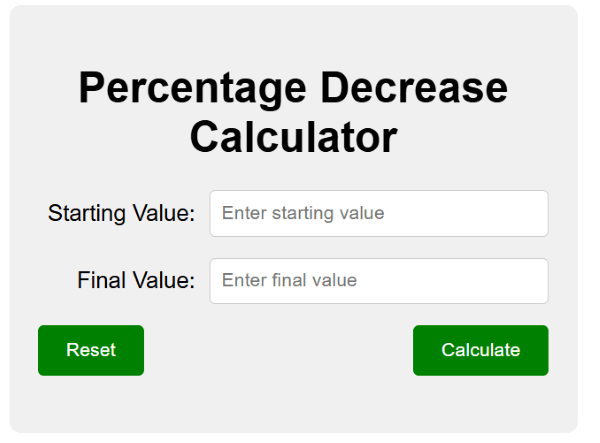The height and width of the screenshot is (443, 600).
Task: Click the word 'Decrease' in the heading
Action: pyautogui.click(x=415, y=89)
